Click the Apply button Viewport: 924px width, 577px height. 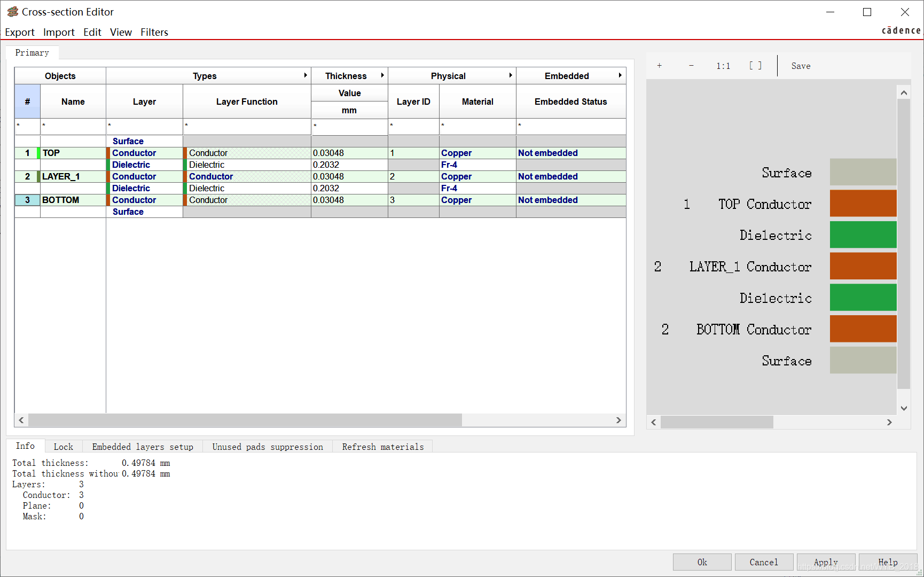826,562
